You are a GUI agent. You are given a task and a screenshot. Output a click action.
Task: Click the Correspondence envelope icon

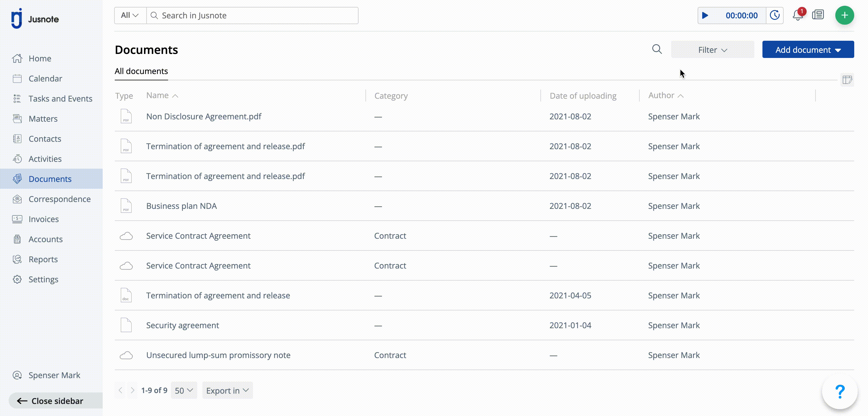click(17, 199)
